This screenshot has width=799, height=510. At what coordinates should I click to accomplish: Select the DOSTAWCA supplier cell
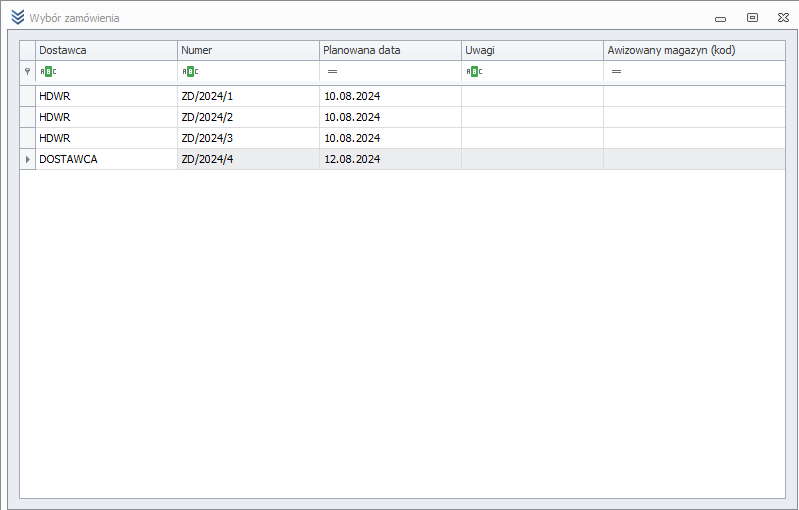point(106,159)
